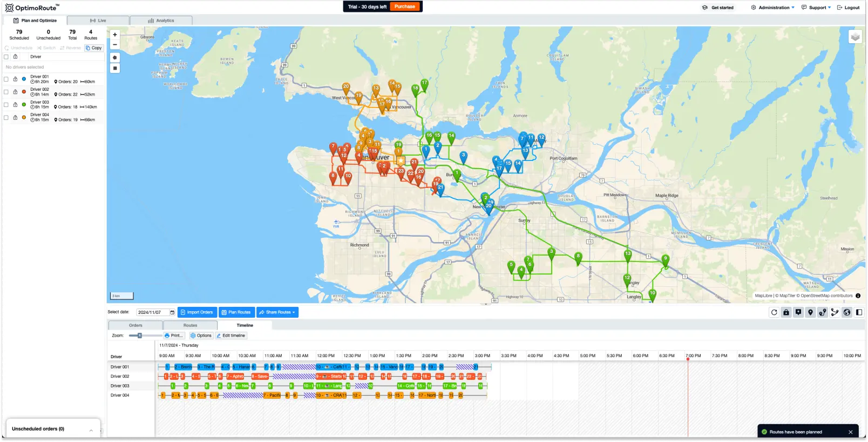The height and width of the screenshot is (442, 868).
Task: Lock the Driver 001 route
Action: [x=15, y=79]
